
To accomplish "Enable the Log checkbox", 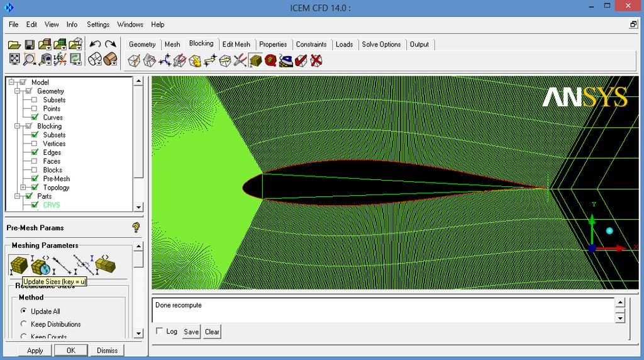I will click(159, 331).
